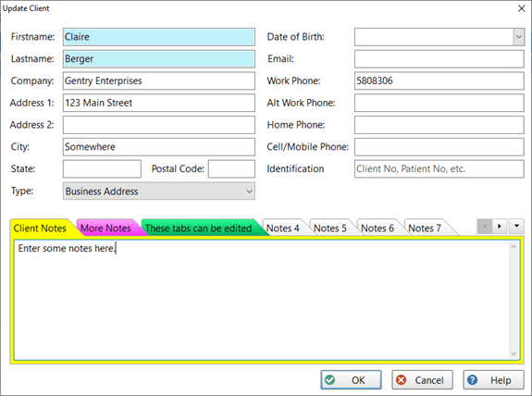The height and width of the screenshot is (396, 532).
Task: Click the blue question mark Help icon
Action: click(472, 379)
